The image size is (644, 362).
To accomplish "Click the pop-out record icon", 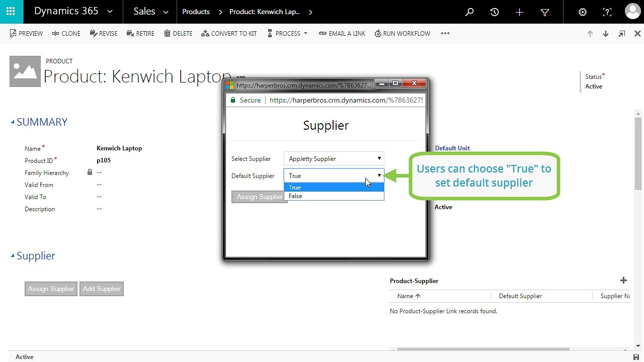I will (622, 34).
